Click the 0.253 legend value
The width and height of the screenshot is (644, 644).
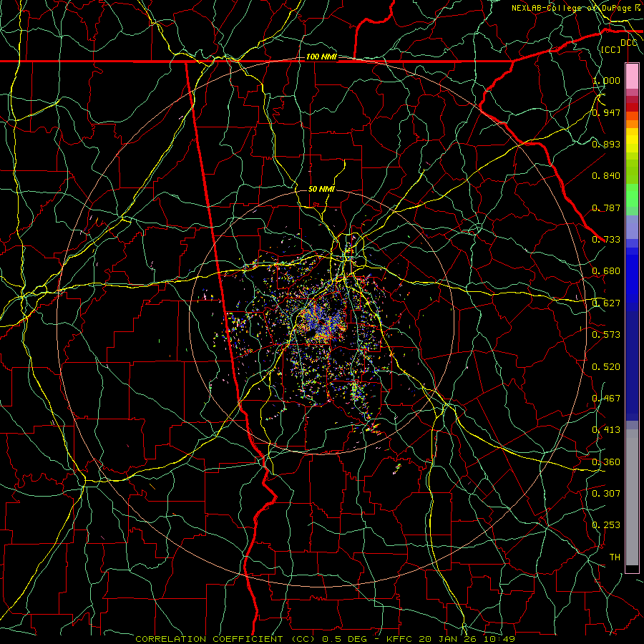606,525
